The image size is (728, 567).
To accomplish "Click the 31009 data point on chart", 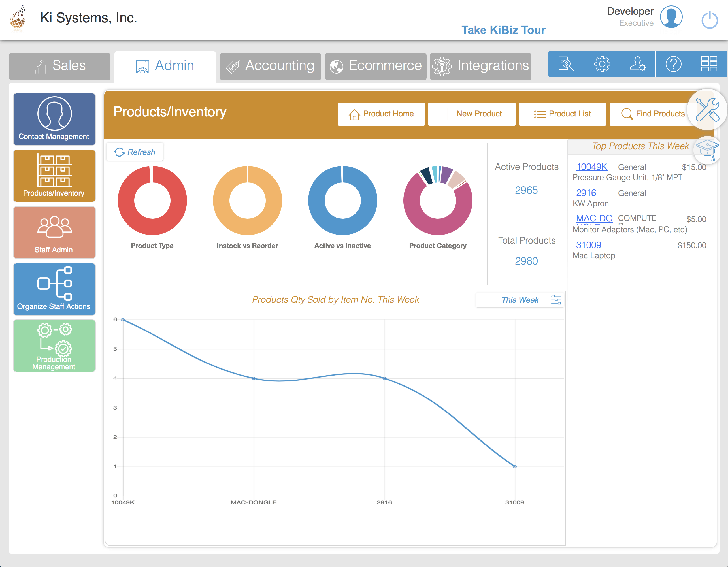I will point(515,467).
